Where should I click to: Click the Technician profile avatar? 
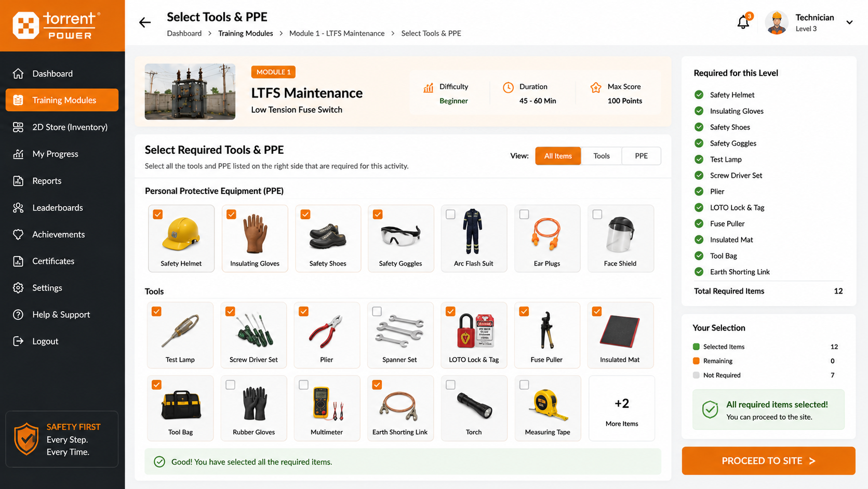click(x=777, y=23)
